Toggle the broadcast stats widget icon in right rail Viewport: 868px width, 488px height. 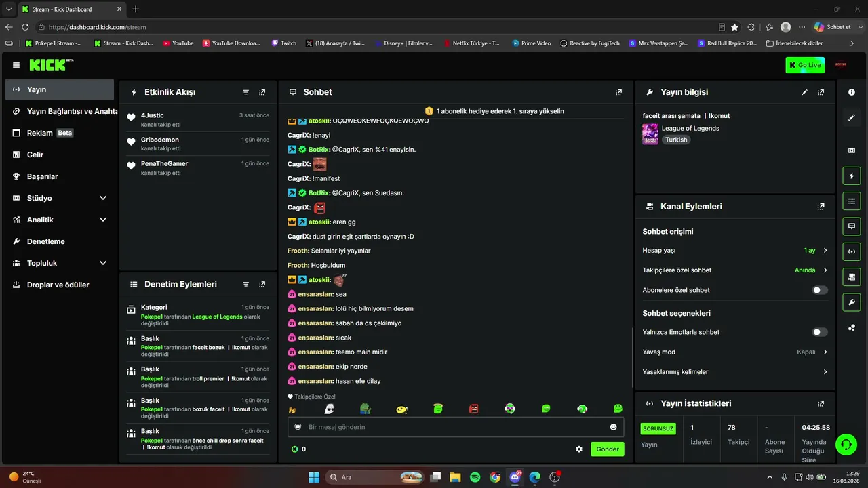coord(852,251)
